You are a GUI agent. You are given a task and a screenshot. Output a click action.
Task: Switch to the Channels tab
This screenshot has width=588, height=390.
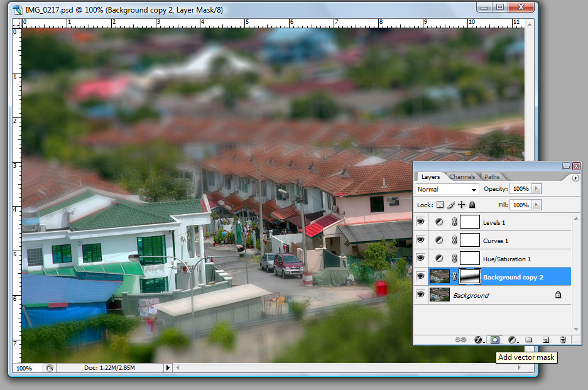click(462, 177)
